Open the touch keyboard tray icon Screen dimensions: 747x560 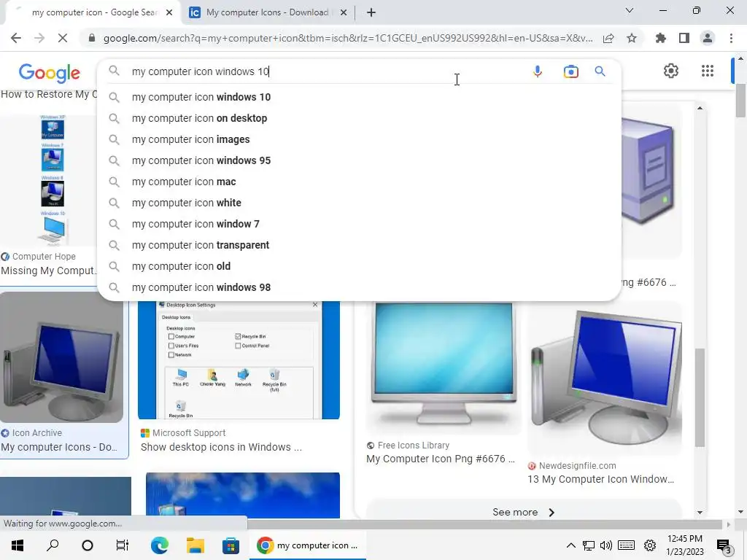pyautogui.click(x=626, y=545)
